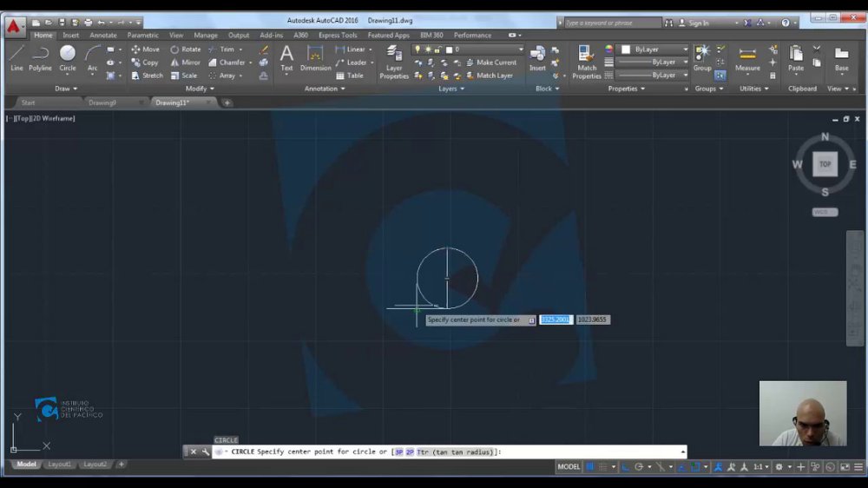Expand the Block panel
The height and width of the screenshot is (488, 868).
pyautogui.click(x=548, y=89)
